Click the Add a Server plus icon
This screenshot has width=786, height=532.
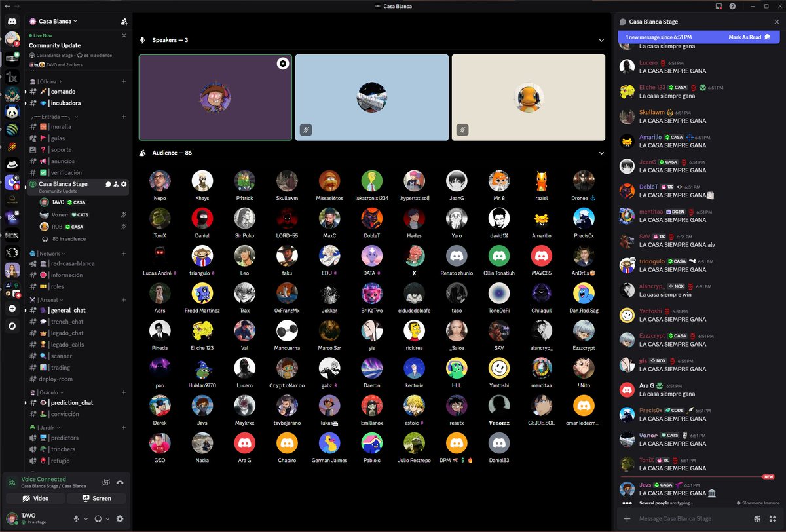tap(12, 308)
